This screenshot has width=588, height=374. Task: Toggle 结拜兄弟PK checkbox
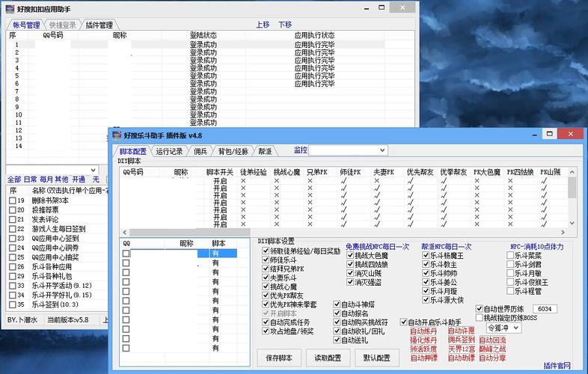[x=266, y=269]
